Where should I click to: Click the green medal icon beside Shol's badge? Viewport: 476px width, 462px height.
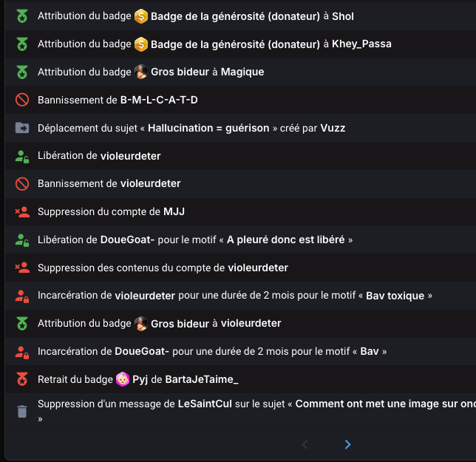point(22,16)
